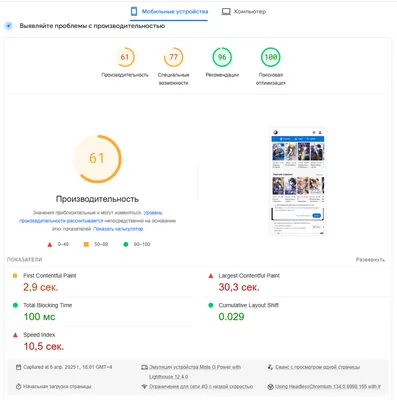Click the First Contentful Paint label
The image size is (397, 400).
click(x=50, y=276)
